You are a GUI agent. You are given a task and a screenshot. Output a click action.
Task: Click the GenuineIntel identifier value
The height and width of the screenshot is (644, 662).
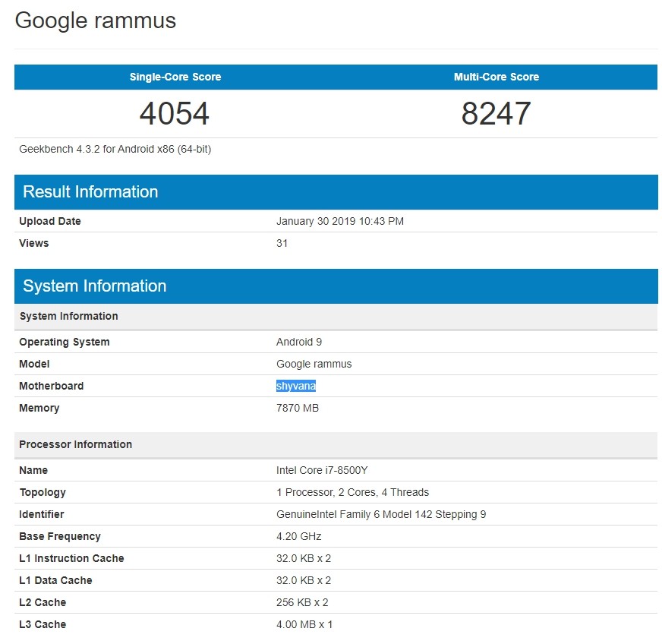click(x=381, y=514)
